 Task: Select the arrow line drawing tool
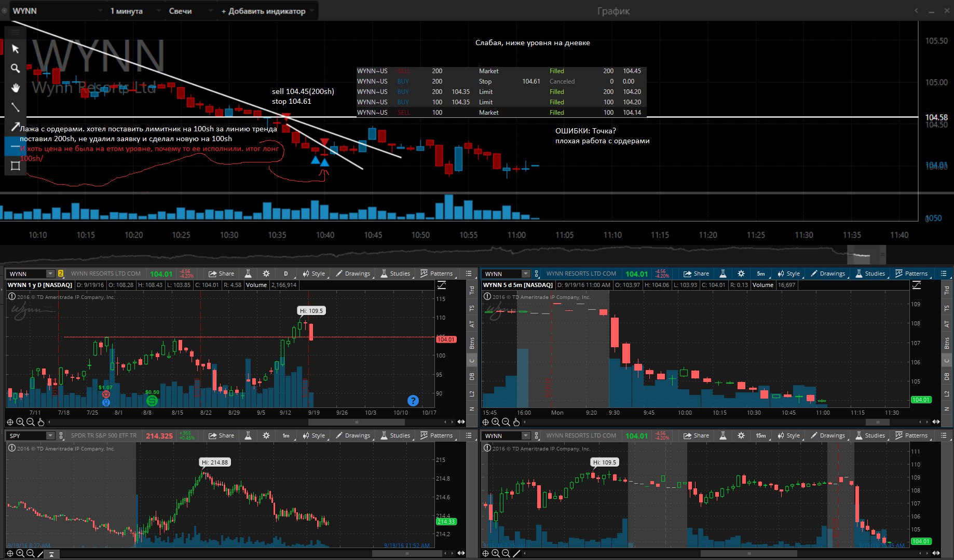[15, 127]
